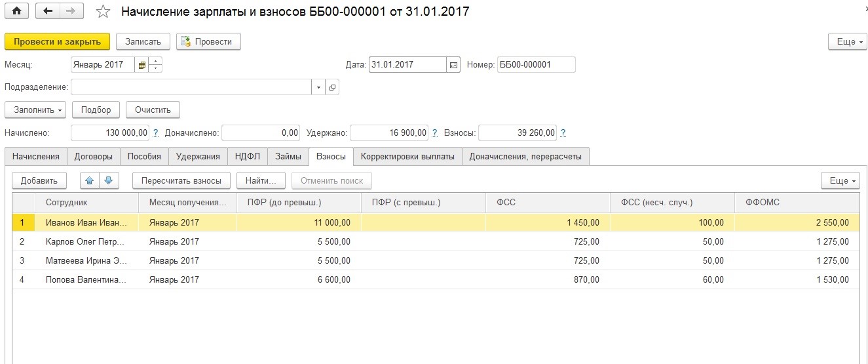Click Записать button
This screenshot has height=364, width=868.
click(143, 41)
